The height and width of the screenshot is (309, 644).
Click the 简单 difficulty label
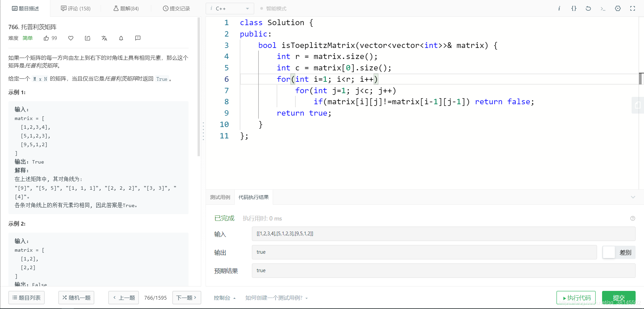tap(28, 38)
